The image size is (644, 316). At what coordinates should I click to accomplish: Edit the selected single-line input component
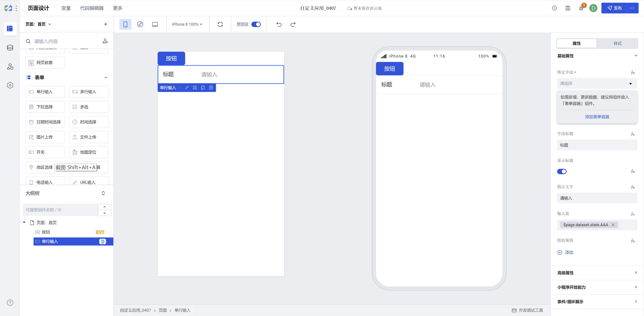[x=187, y=88]
